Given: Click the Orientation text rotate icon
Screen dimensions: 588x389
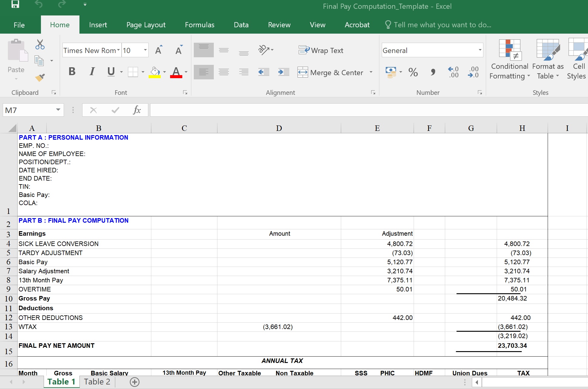Looking at the screenshot, I should point(266,50).
